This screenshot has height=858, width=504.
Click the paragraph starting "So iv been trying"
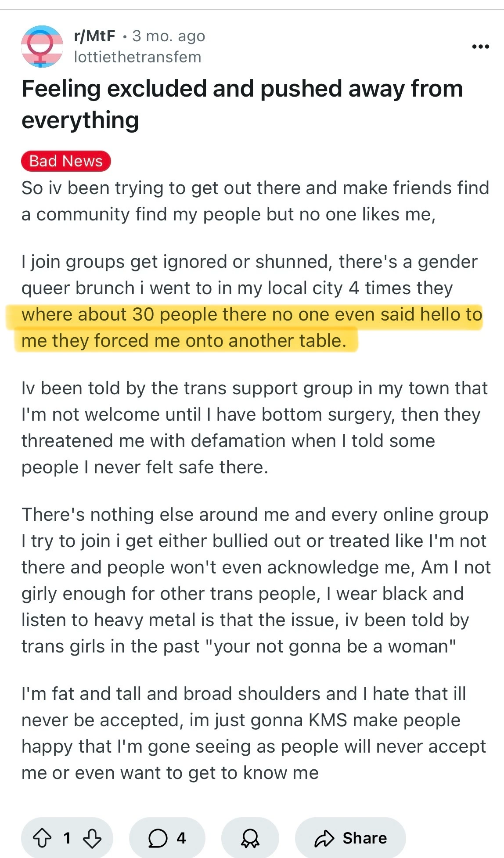click(x=255, y=201)
